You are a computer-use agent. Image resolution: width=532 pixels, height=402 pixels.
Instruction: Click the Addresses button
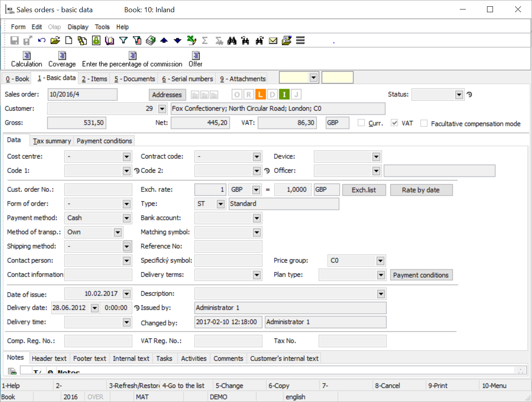tap(167, 95)
